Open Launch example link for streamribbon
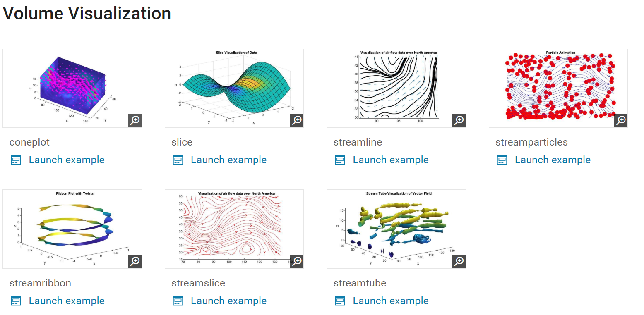The image size is (644, 315). [x=67, y=301]
